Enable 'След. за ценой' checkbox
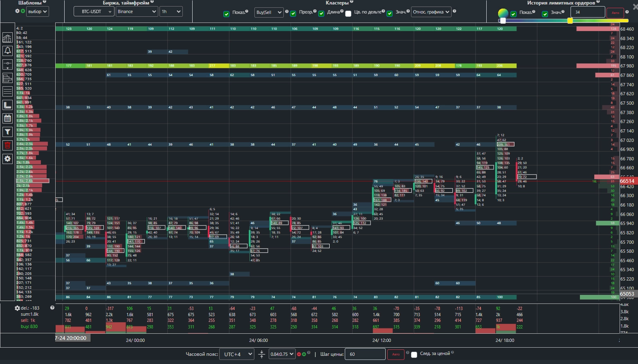 (414, 355)
